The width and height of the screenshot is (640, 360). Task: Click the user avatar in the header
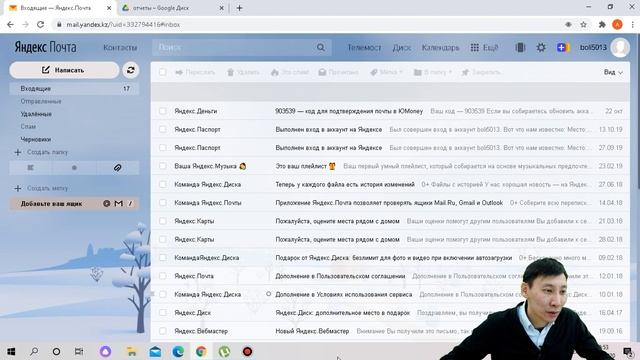tap(620, 48)
